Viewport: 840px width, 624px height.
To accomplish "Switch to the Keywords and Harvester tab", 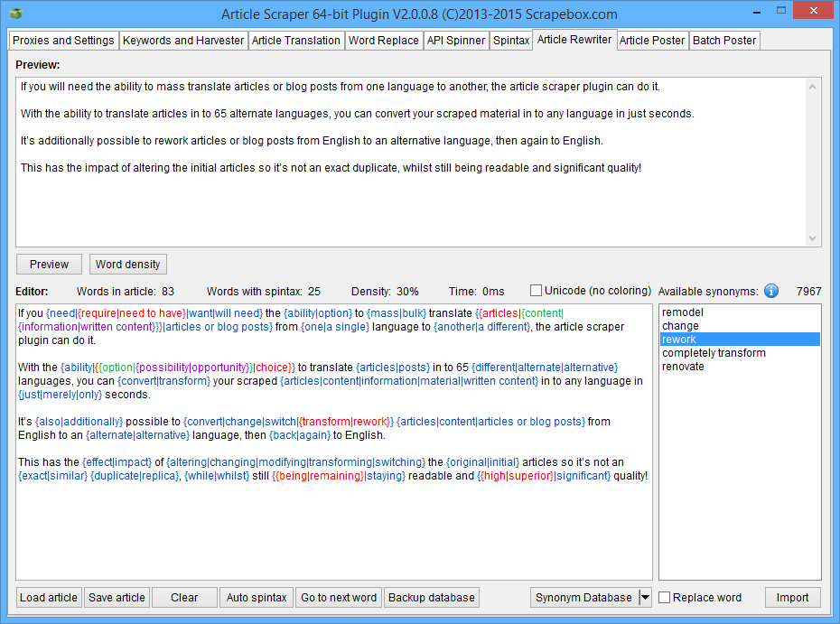I will coord(183,41).
